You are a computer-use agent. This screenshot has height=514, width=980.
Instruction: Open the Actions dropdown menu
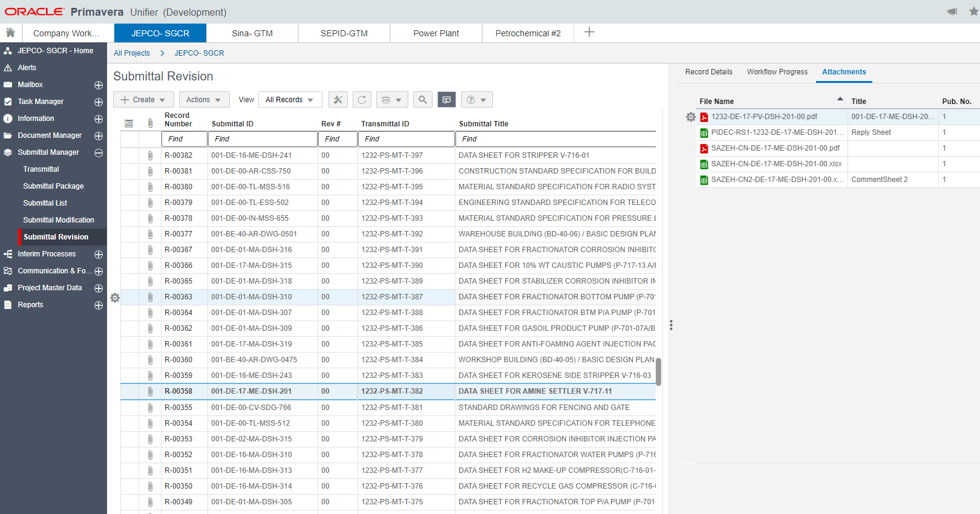[204, 100]
